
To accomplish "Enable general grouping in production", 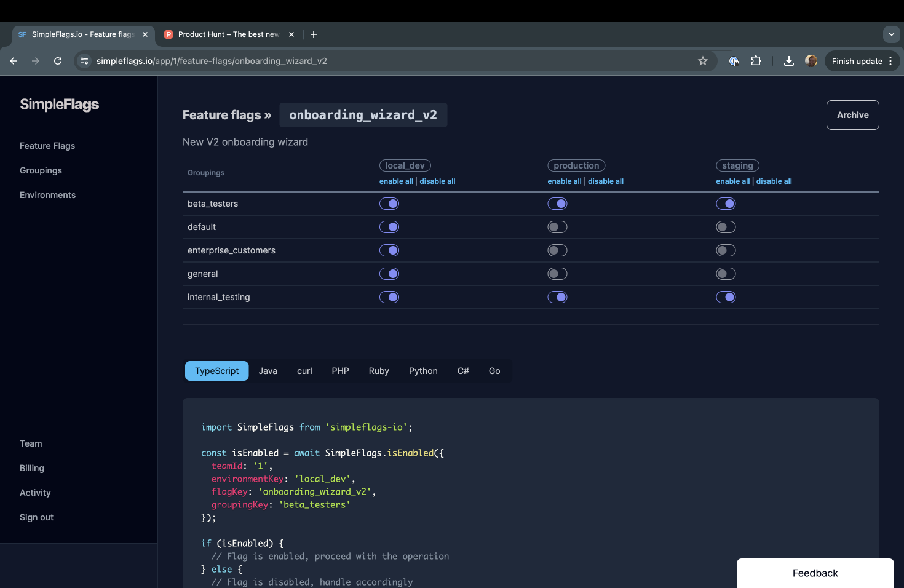I will pyautogui.click(x=557, y=274).
